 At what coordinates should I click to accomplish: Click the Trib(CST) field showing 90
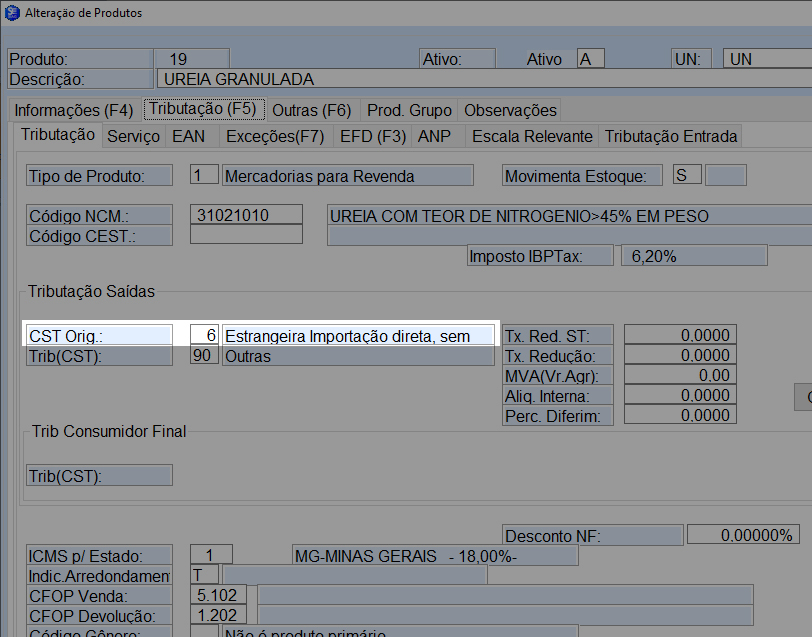pyautogui.click(x=204, y=356)
